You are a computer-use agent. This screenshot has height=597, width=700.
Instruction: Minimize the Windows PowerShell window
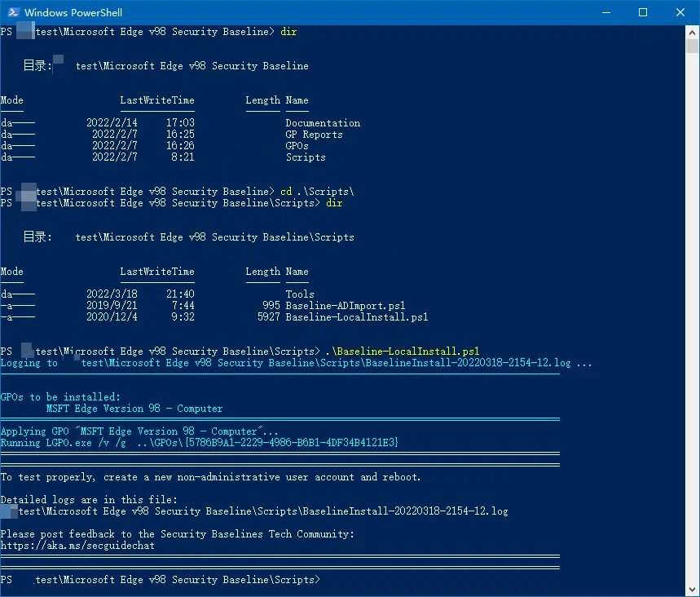[605, 12]
